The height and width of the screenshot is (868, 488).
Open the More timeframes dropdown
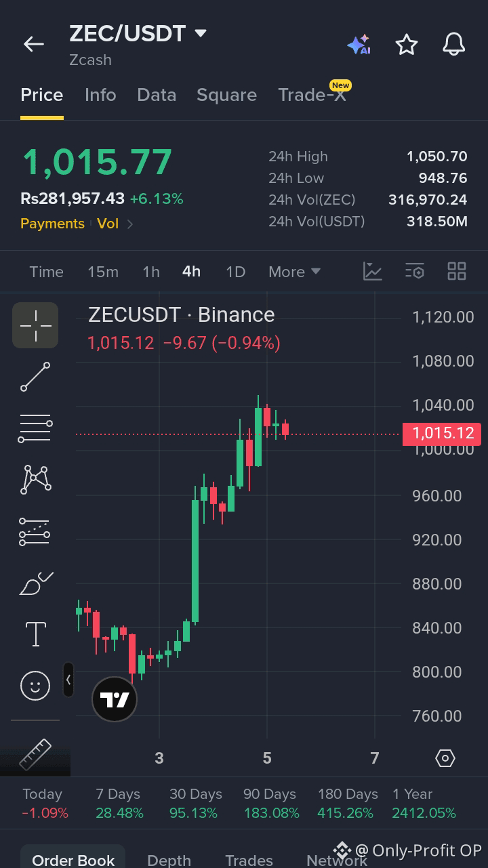(294, 272)
